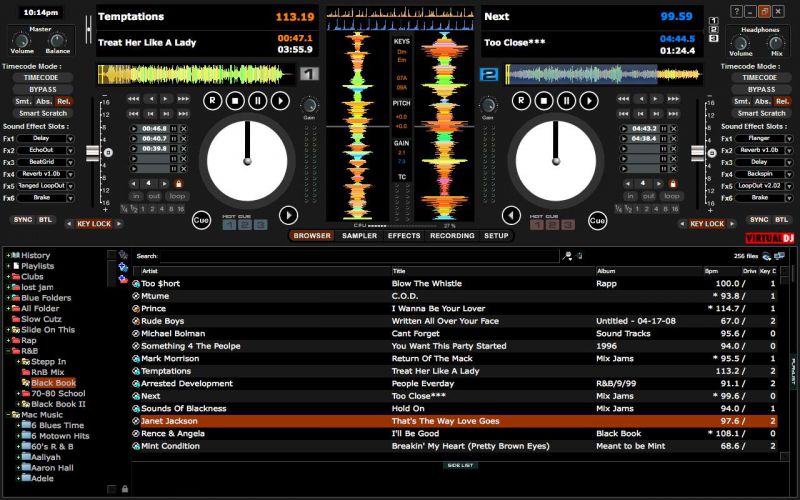Click the left deck's play-forward circle near Hot Cue

click(x=288, y=215)
